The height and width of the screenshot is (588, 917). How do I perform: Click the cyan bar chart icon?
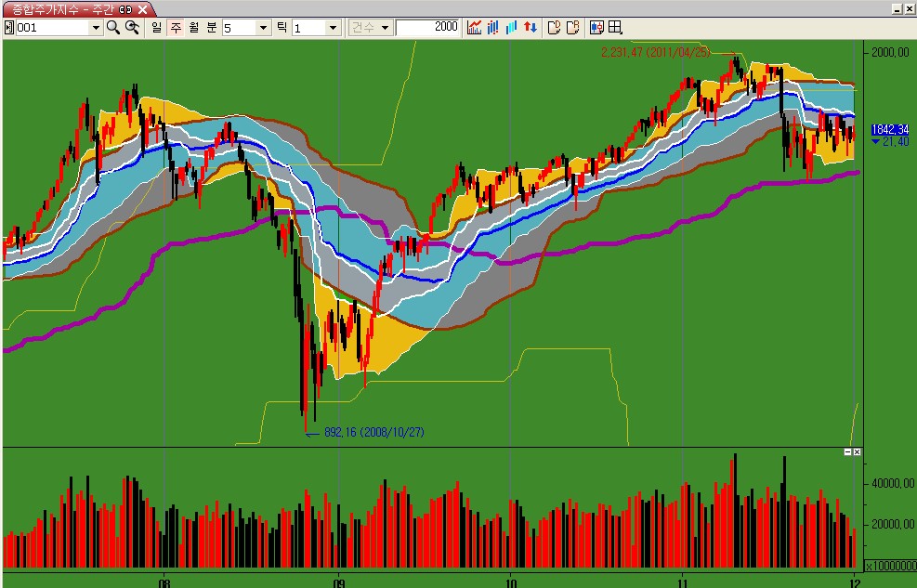[511, 27]
